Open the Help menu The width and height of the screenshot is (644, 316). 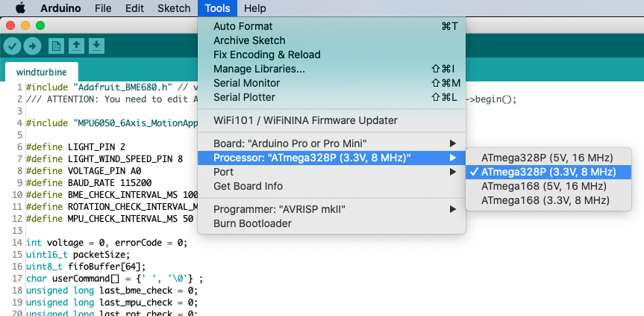(x=254, y=8)
